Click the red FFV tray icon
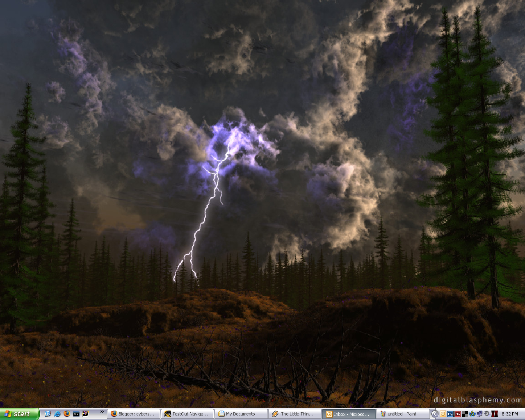The height and width of the screenshot is (420, 525). coord(457,414)
